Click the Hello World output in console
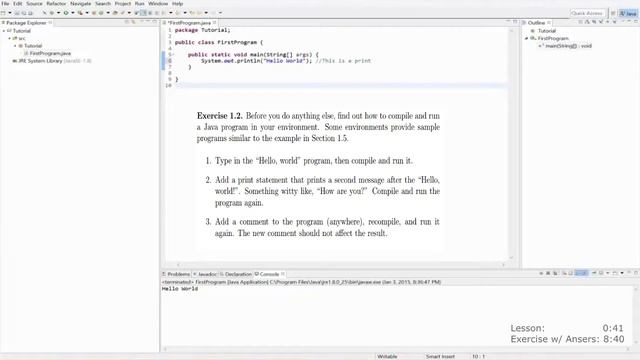Screen dimensions: 640x360 (180, 289)
